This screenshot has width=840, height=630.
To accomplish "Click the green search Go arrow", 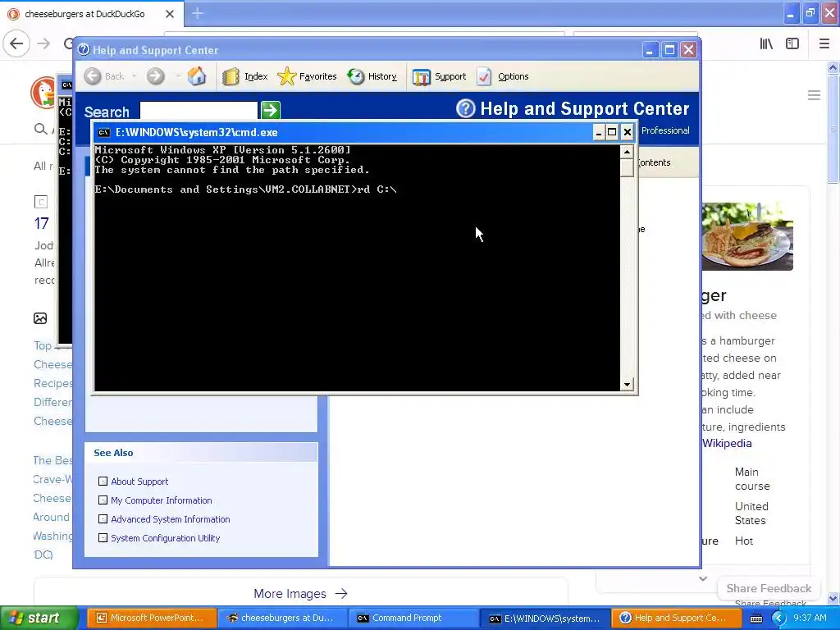I will pyautogui.click(x=271, y=111).
